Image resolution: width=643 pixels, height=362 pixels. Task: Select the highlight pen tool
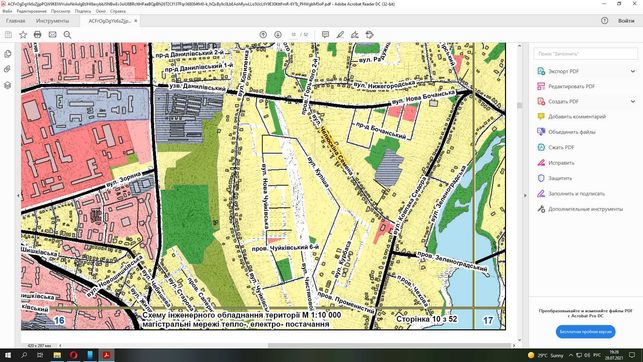340,35
